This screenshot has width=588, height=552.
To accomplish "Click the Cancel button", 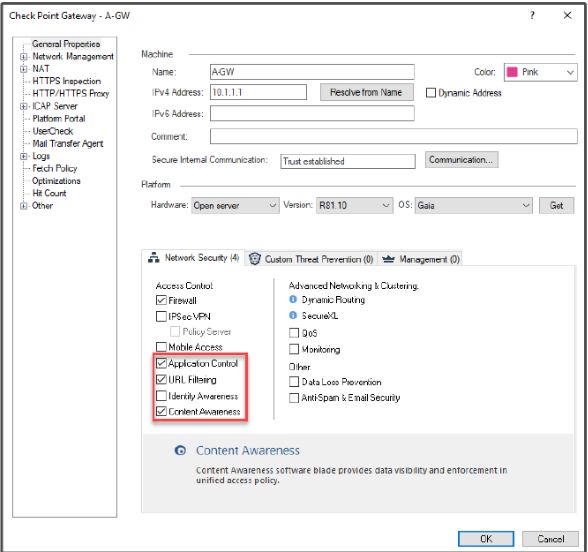I will (550, 539).
